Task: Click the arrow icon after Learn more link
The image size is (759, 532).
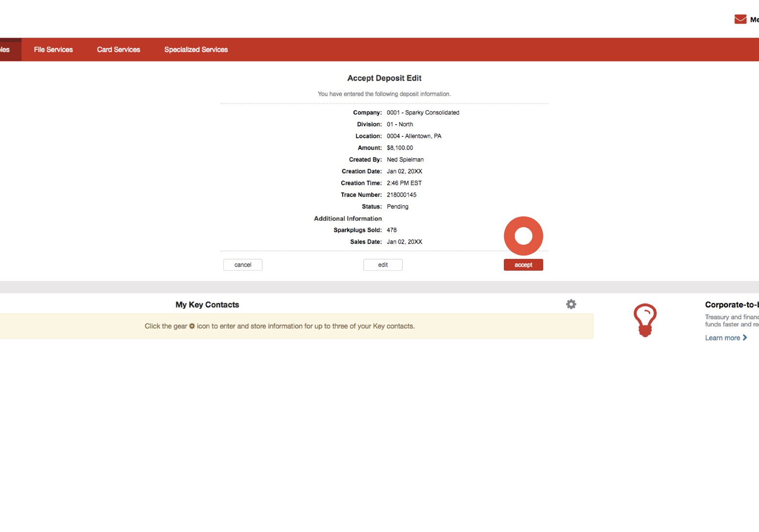Action: 746,338
